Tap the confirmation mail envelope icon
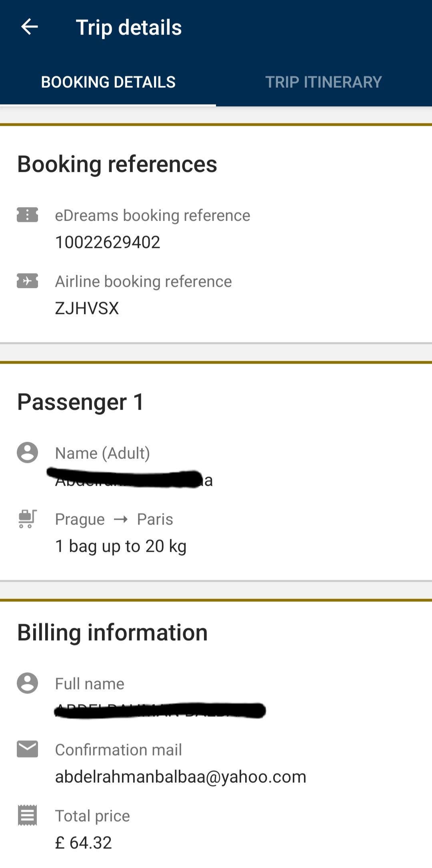 pyautogui.click(x=27, y=749)
